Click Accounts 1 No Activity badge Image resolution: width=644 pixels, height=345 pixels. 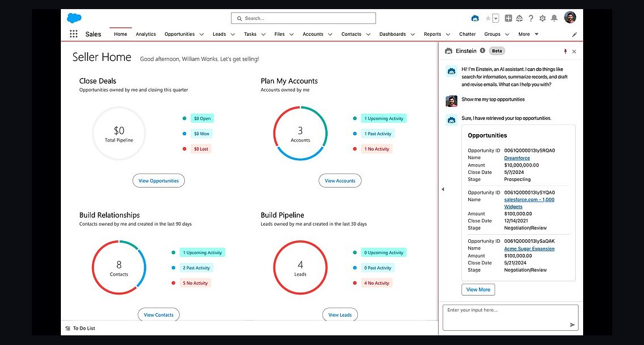[x=377, y=149]
